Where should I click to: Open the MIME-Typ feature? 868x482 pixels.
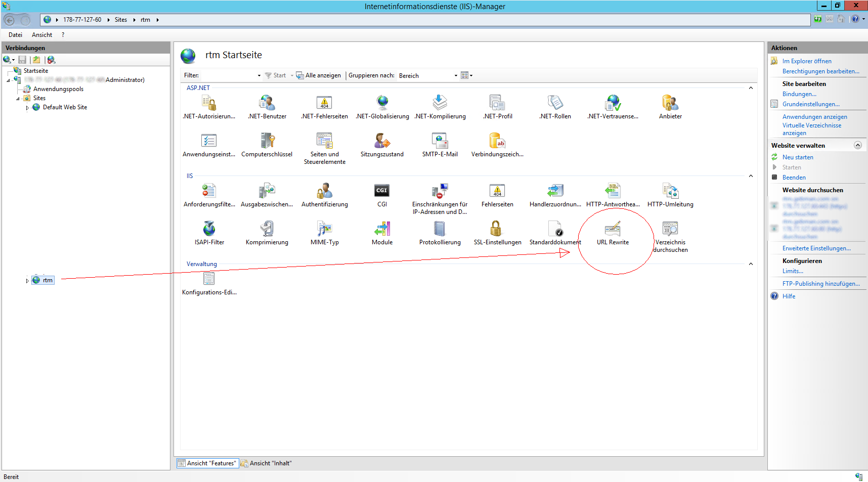click(x=324, y=230)
